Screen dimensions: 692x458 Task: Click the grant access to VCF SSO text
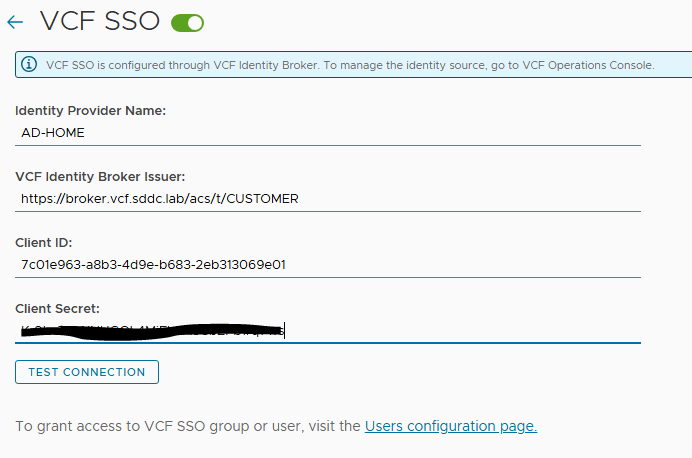point(187,426)
